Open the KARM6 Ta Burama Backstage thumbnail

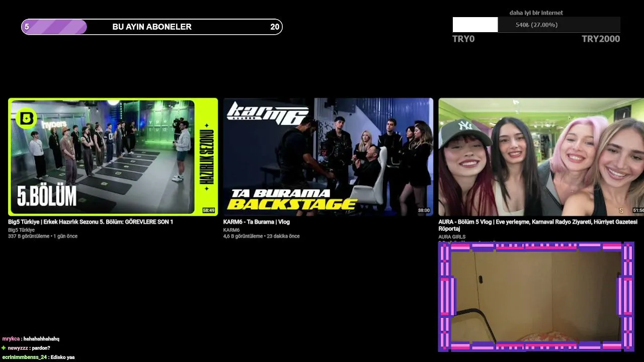(328, 157)
